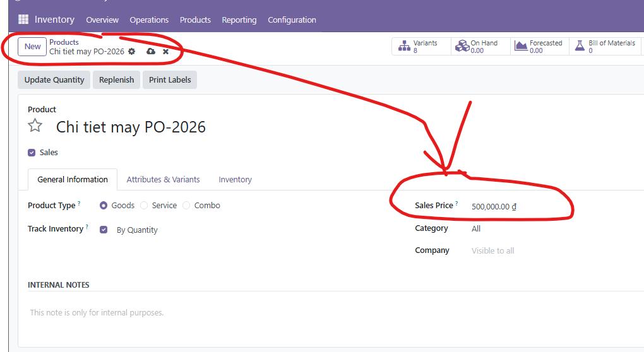Discard changes with the X icon
The height and width of the screenshot is (352, 644).
point(165,52)
